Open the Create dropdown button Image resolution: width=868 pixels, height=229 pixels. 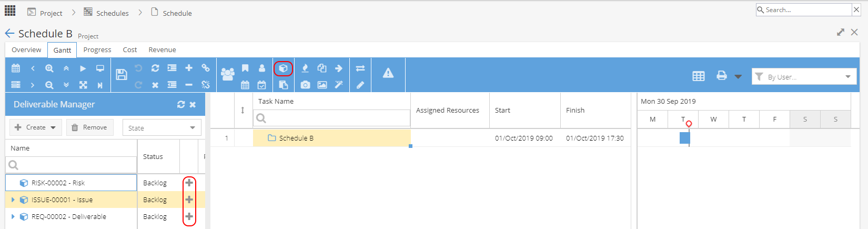(36, 127)
